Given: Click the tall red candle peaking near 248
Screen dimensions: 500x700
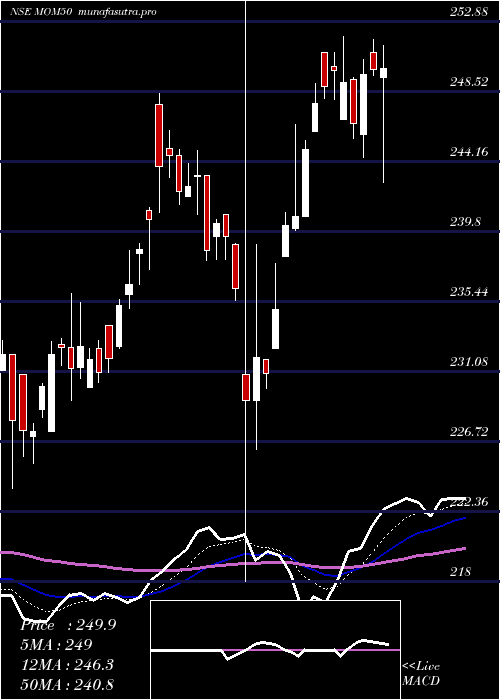Looking at the screenshot, I should pos(159,135).
